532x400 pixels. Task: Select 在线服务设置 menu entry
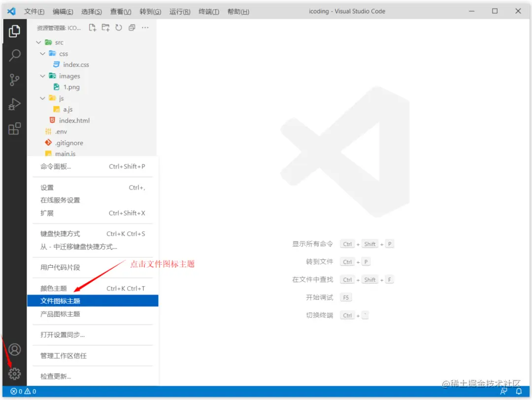(93, 200)
